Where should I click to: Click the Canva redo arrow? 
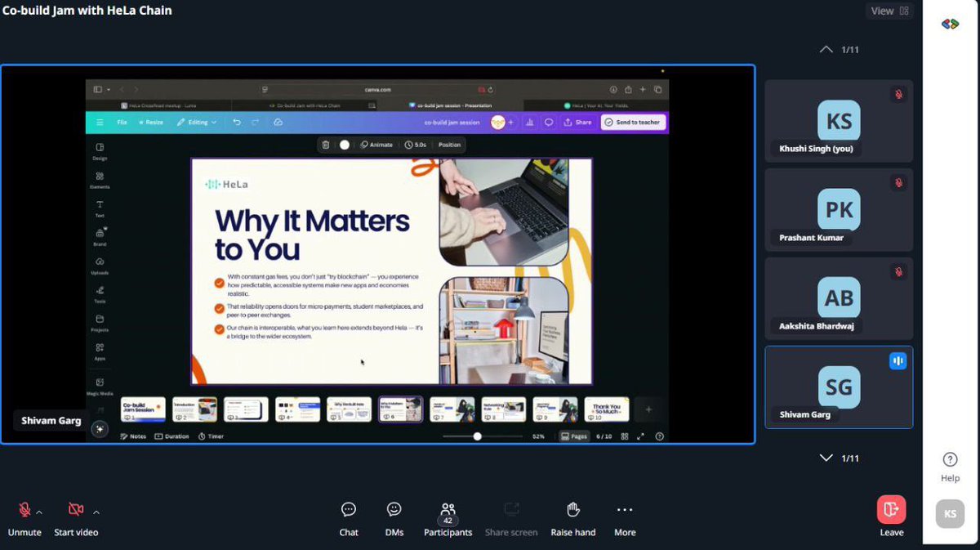point(255,123)
